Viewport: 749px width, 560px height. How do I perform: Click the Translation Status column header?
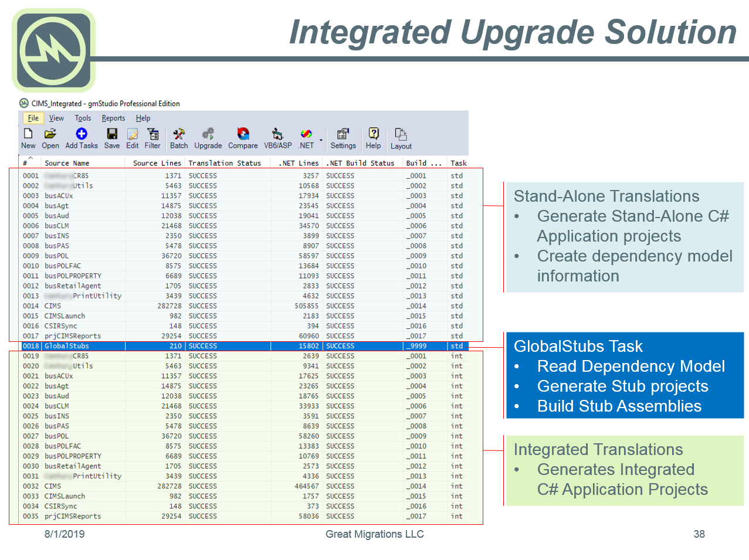coord(225,163)
